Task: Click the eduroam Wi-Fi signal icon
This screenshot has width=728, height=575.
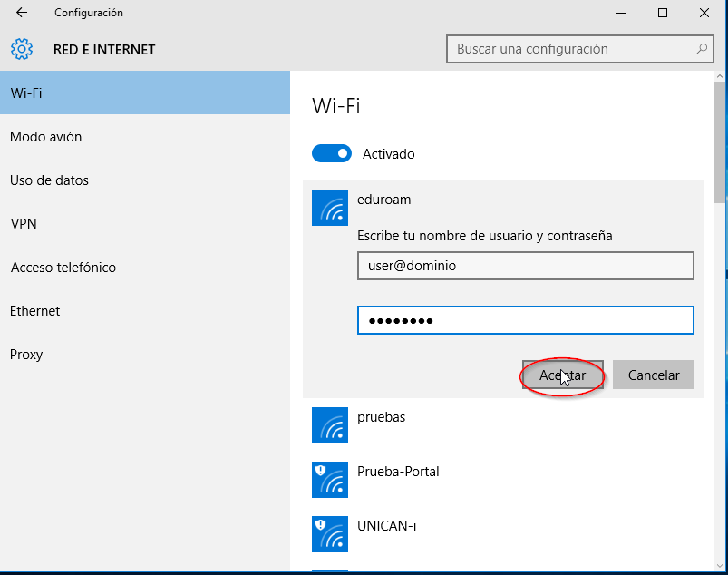Action: pyautogui.click(x=330, y=208)
